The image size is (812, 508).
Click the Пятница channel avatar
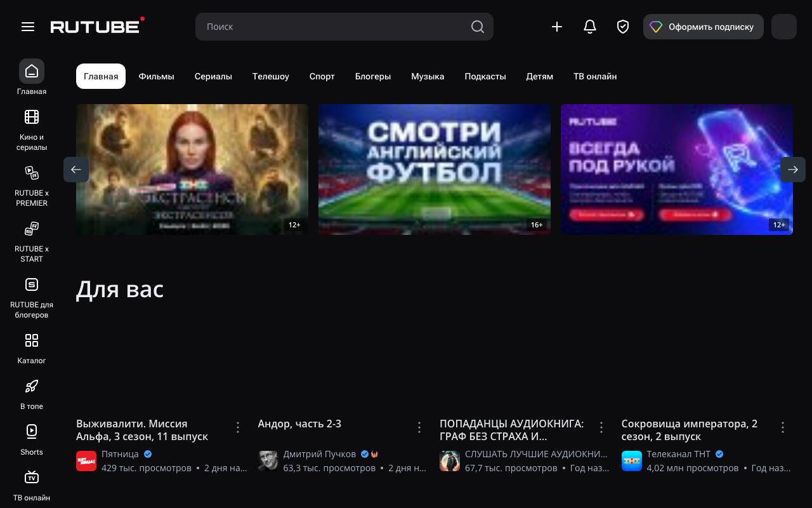(x=86, y=461)
